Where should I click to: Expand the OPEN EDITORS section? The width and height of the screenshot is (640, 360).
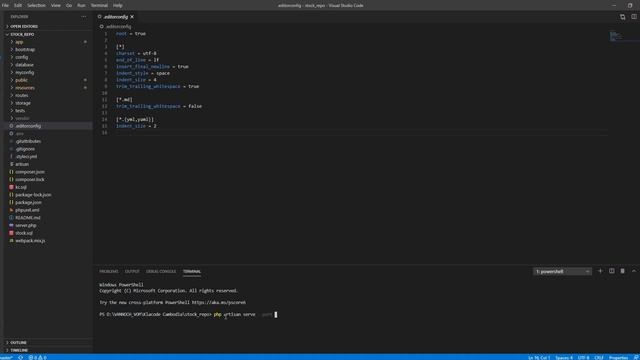tap(24, 26)
